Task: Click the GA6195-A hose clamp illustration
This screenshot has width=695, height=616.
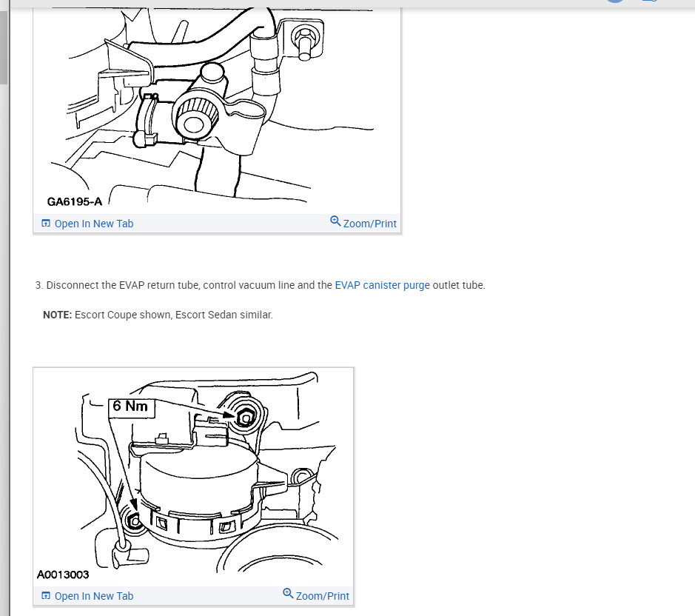Action: pyautogui.click(x=217, y=109)
